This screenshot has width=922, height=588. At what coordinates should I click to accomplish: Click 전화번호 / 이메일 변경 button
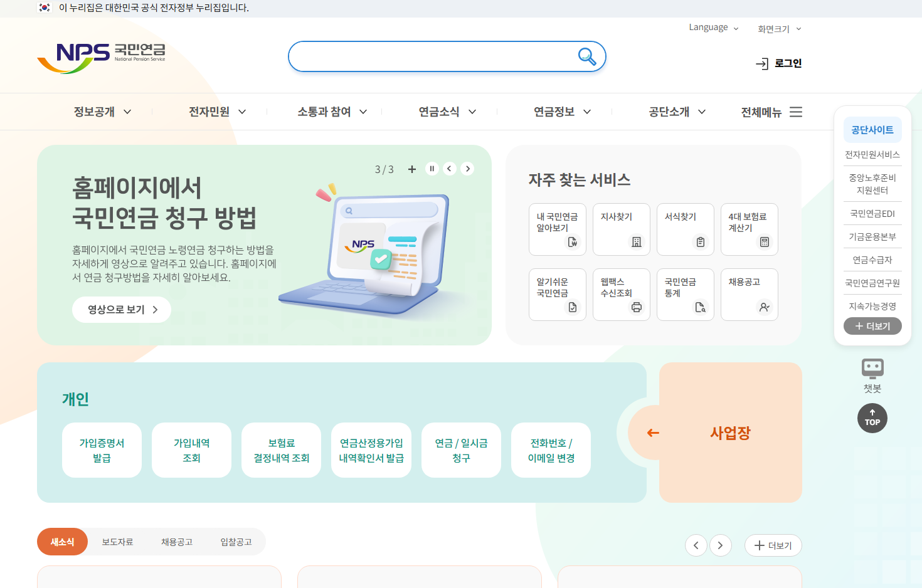[x=551, y=450]
